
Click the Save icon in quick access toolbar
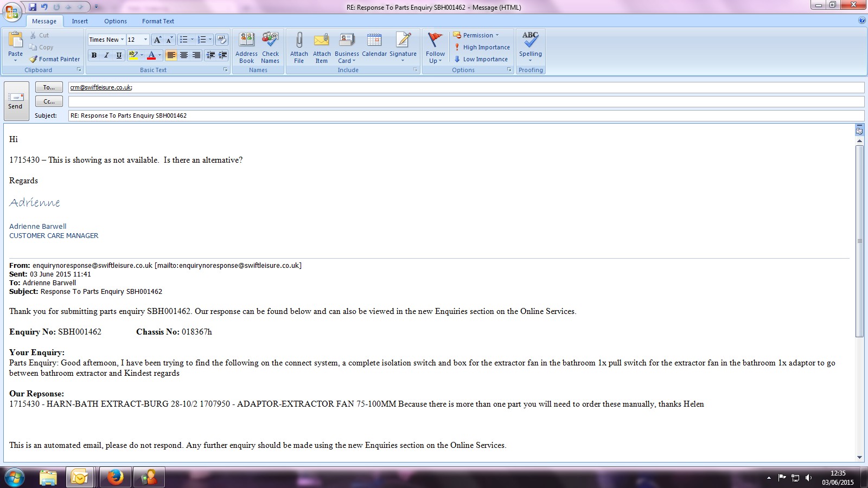pos(33,7)
